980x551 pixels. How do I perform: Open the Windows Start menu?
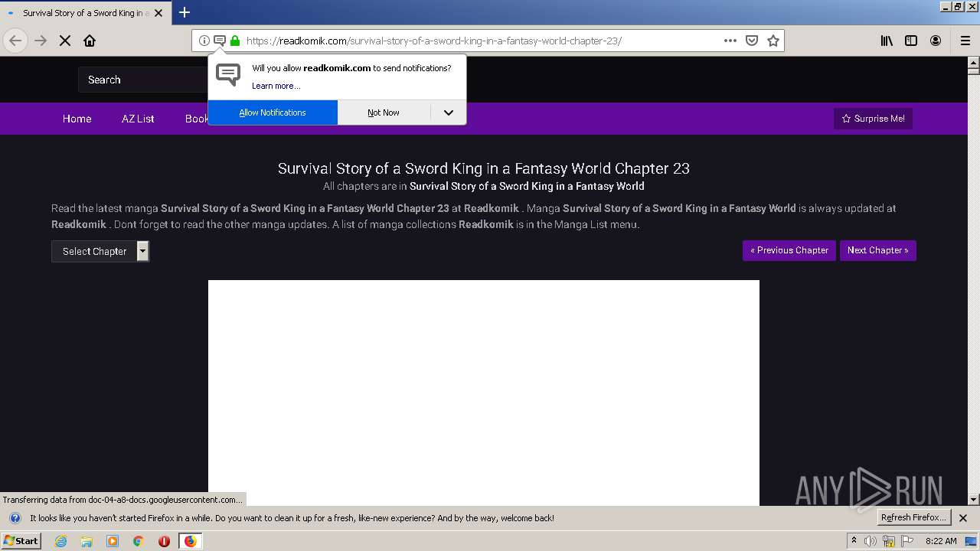tap(21, 541)
